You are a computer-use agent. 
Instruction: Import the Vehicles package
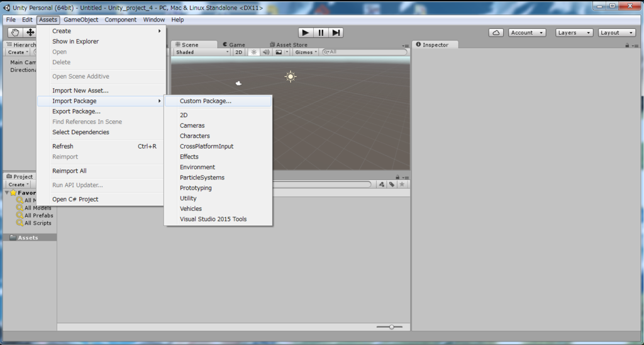[x=218, y=209]
